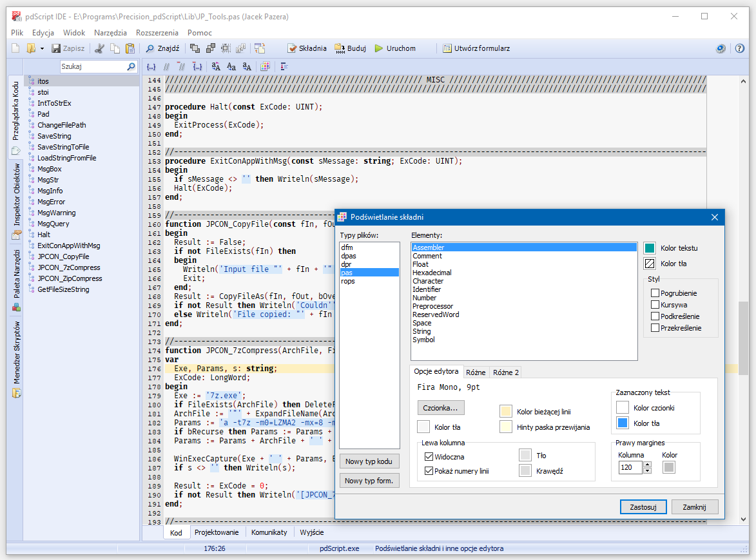This screenshot has height=560, width=756.
Task: Open the Widok menu
Action: click(x=74, y=32)
